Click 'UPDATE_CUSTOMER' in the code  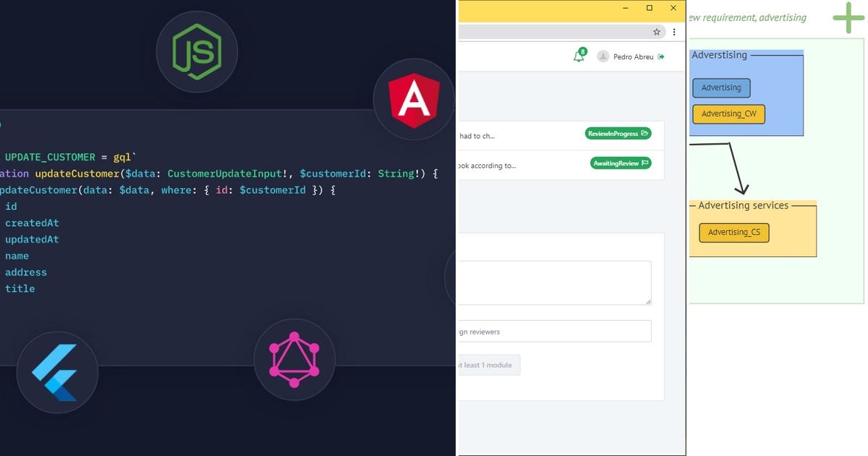tap(50, 157)
